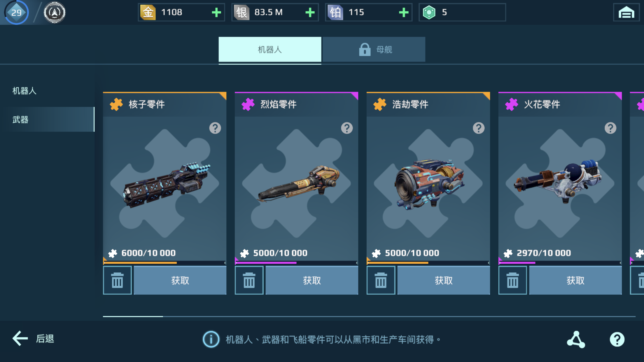This screenshot has height=362, width=644.
Task: Delete 核子零件 with its trash icon
Action: tap(117, 280)
